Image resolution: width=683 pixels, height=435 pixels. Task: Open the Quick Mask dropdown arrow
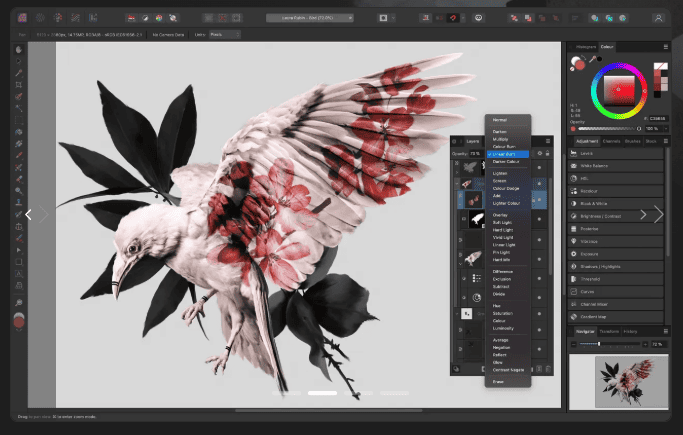point(393,18)
